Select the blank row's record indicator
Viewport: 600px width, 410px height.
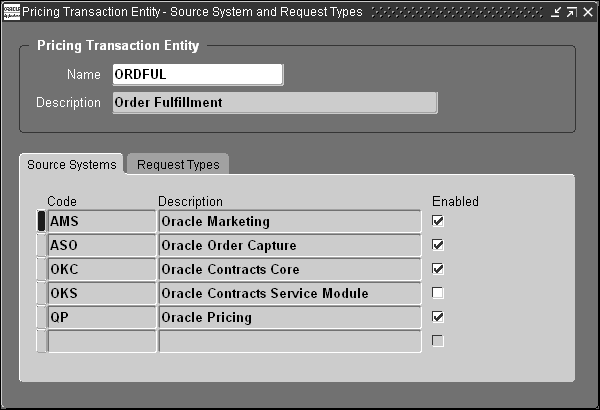pos(41,341)
